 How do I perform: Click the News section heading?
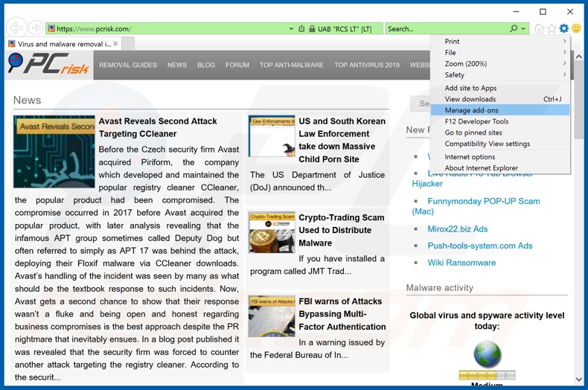(27, 100)
